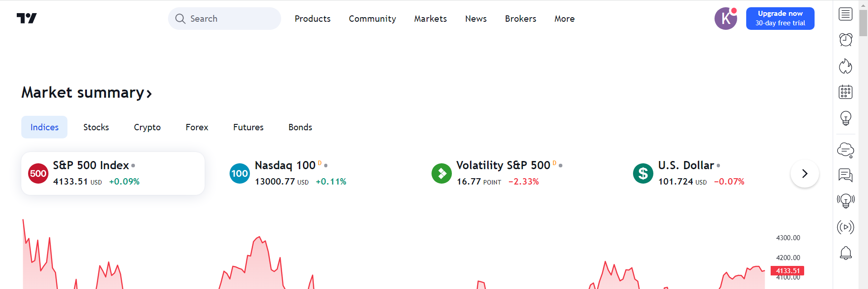Switch to the Bonds tab

pyautogui.click(x=300, y=127)
